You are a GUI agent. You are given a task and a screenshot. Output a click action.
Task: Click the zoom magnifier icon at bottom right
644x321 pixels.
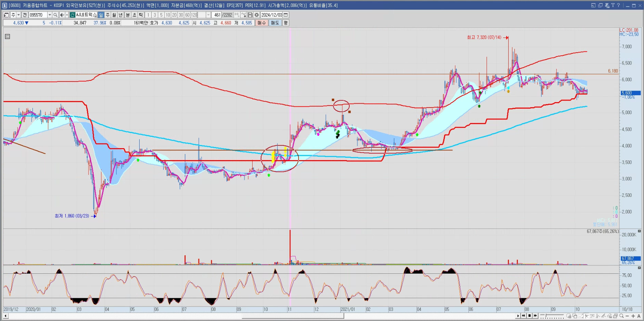point(622,316)
